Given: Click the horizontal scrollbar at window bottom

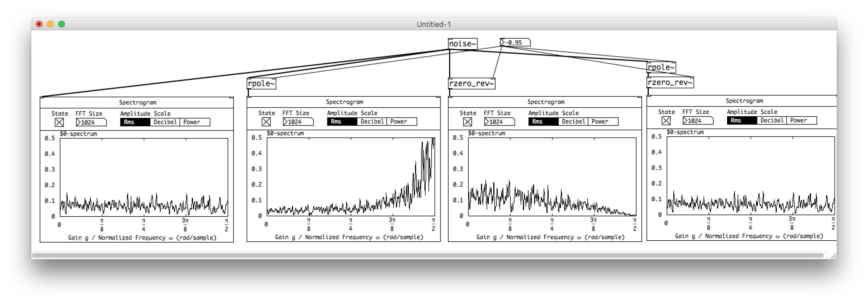Looking at the screenshot, I should click(x=428, y=255).
